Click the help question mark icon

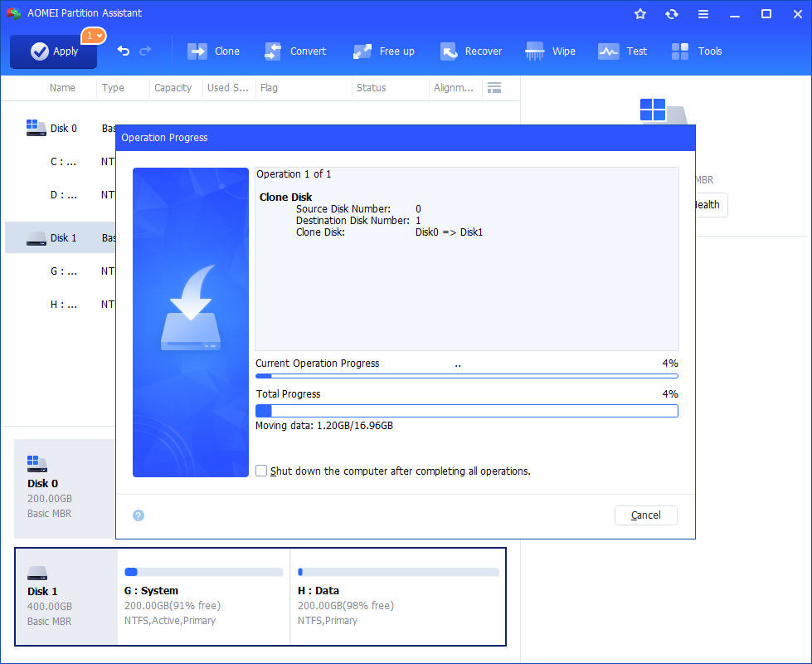[139, 515]
